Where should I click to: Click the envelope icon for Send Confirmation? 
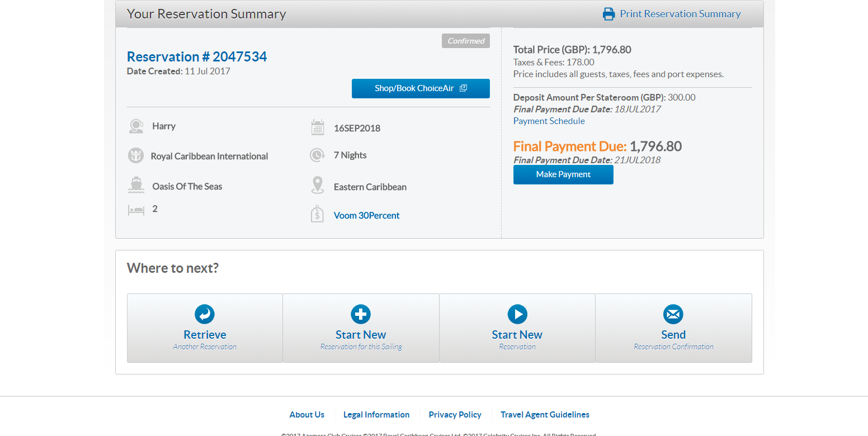point(673,314)
